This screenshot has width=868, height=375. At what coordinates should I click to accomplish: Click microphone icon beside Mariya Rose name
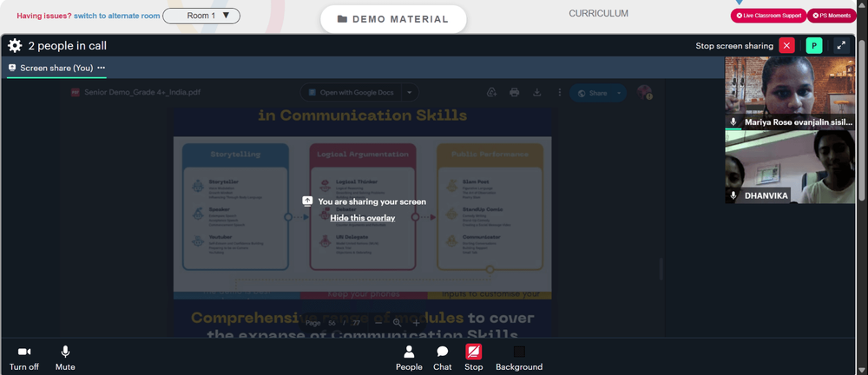[733, 122]
